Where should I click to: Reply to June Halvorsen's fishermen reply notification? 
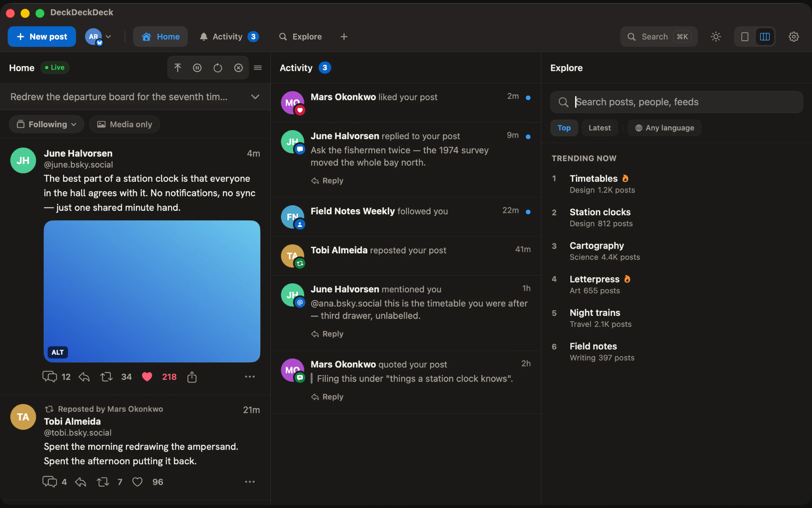(327, 181)
